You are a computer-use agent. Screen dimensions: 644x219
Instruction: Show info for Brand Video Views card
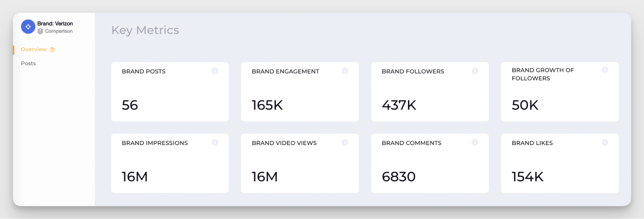[x=345, y=142]
